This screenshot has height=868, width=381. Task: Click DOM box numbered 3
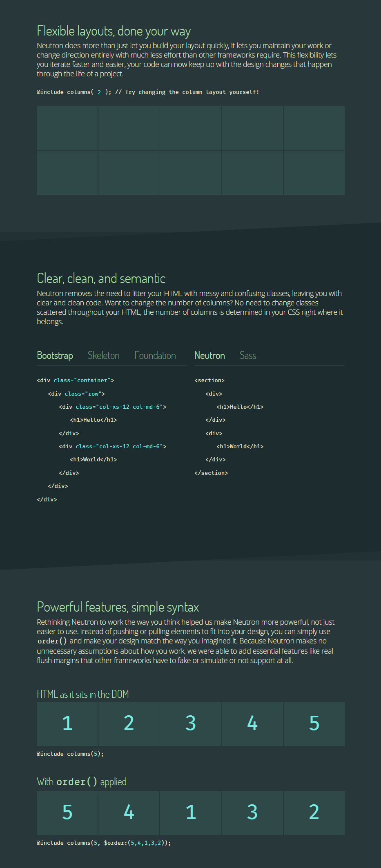pyautogui.click(x=190, y=724)
